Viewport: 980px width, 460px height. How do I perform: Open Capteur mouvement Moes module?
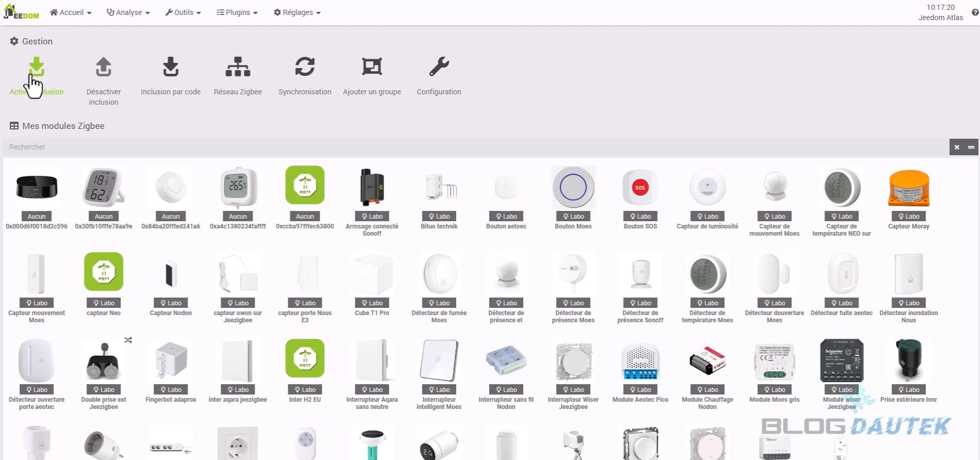pyautogui.click(x=37, y=288)
